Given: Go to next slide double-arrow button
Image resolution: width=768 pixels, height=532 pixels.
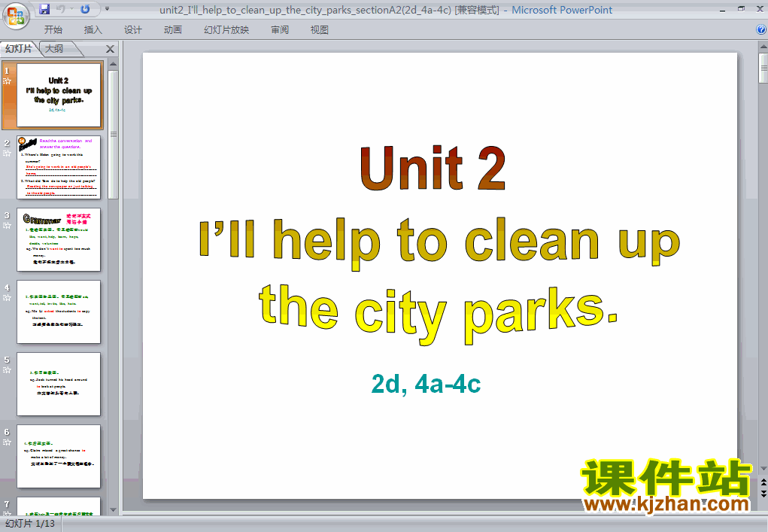Looking at the screenshot, I should (763, 493).
